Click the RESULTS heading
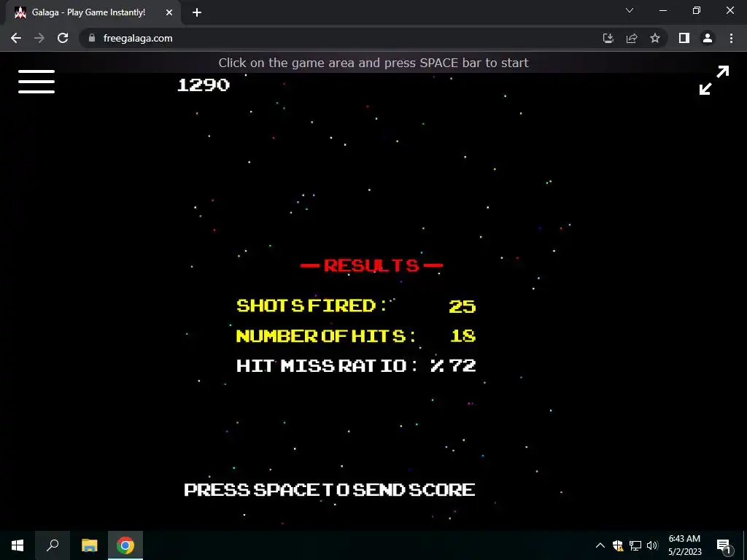 click(371, 265)
